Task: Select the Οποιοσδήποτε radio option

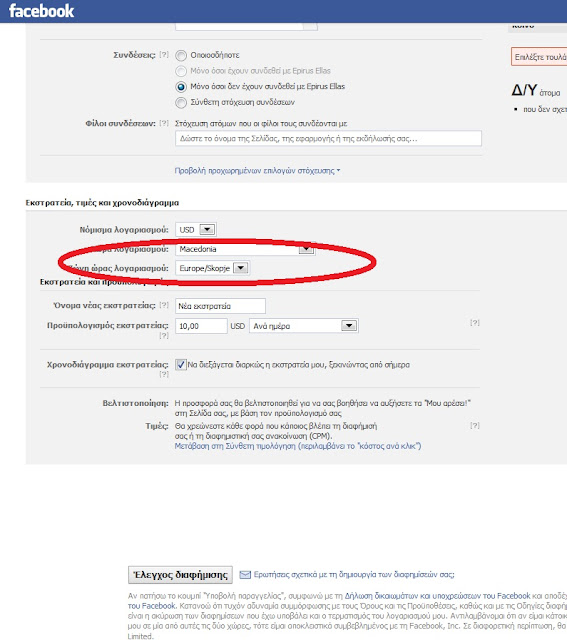Action: [x=181, y=55]
